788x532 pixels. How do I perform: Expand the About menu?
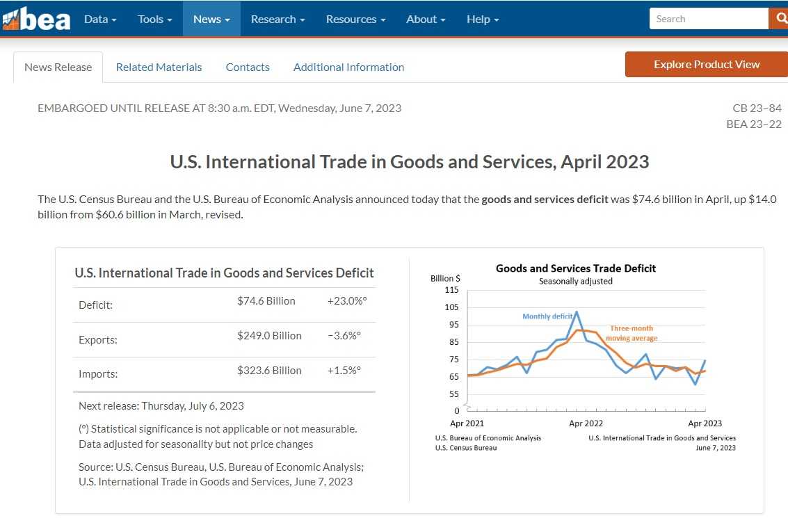pyautogui.click(x=426, y=19)
